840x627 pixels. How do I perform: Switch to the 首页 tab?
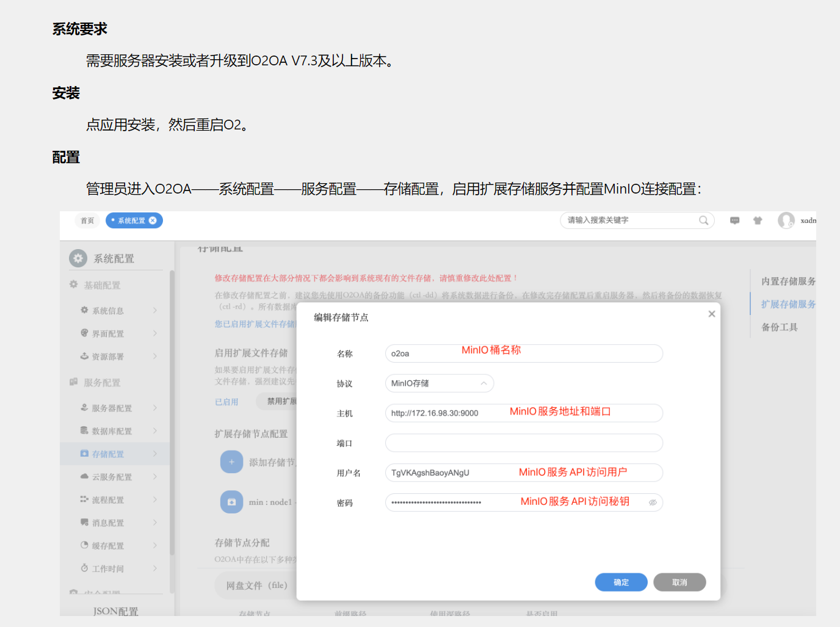[87, 220]
